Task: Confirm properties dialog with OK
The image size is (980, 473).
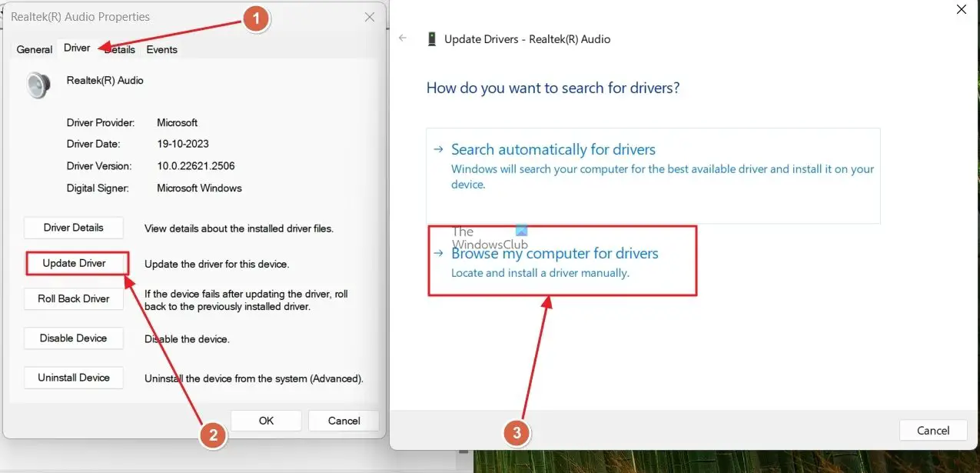Action: (x=266, y=421)
